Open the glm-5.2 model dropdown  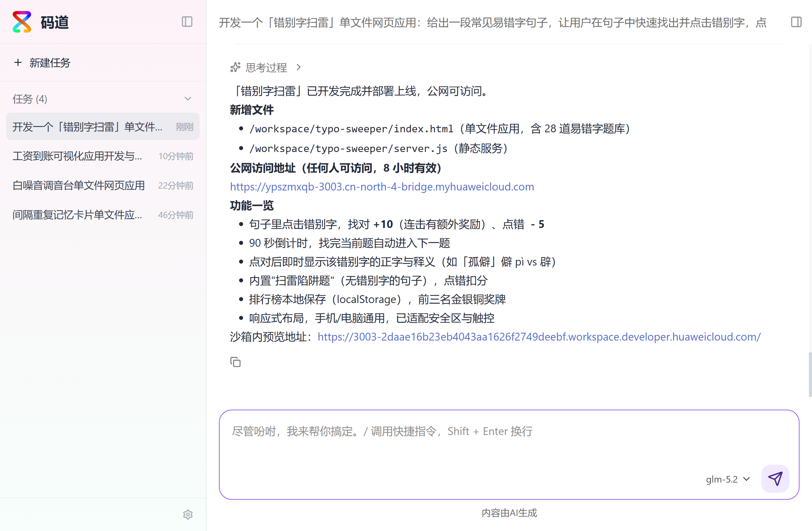tap(728, 479)
